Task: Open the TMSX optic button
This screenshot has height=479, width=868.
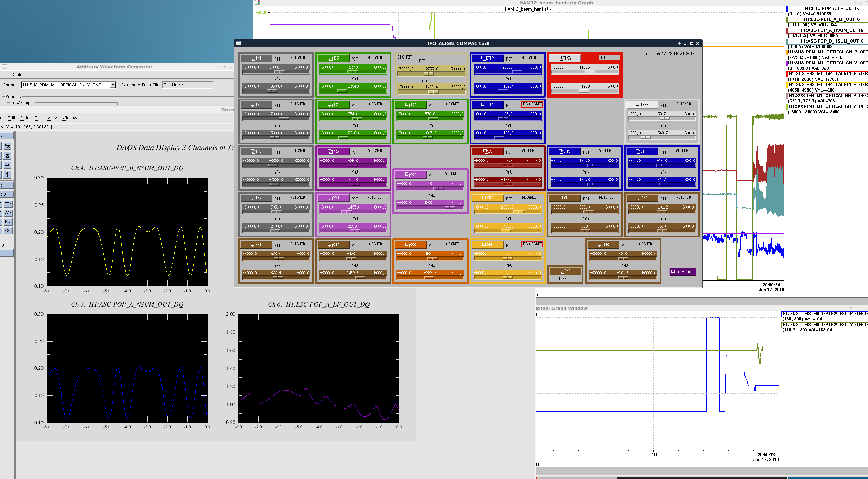Action: [642, 105]
